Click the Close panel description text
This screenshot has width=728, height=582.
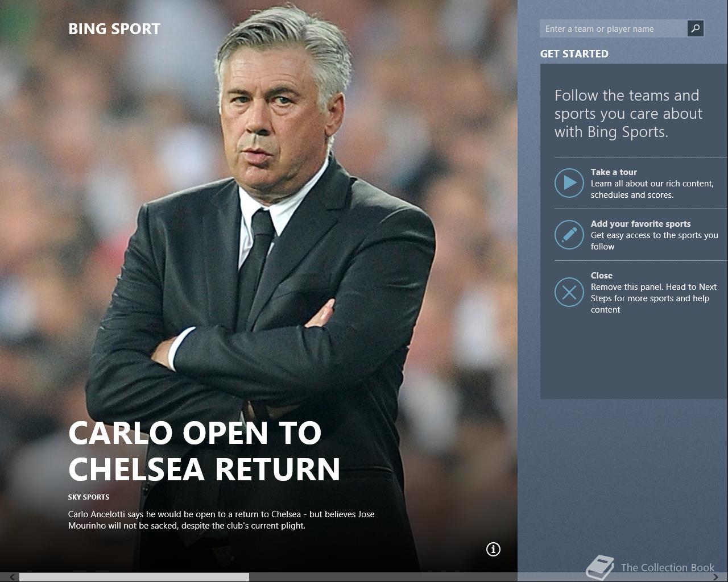pos(653,298)
